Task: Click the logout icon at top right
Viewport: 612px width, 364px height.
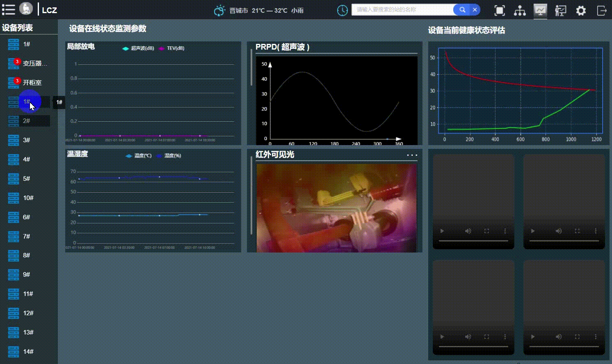Action: (x=601, y=10)
